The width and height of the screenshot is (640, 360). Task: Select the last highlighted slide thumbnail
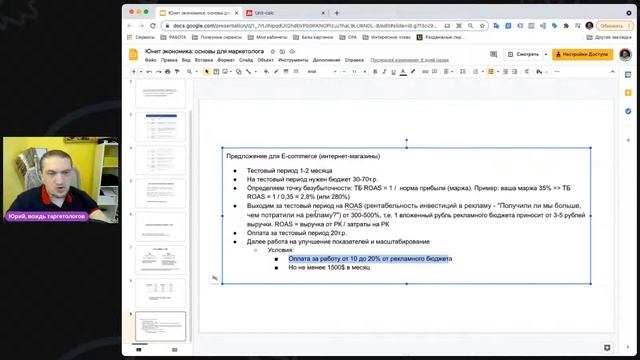(x=160, y=326)
